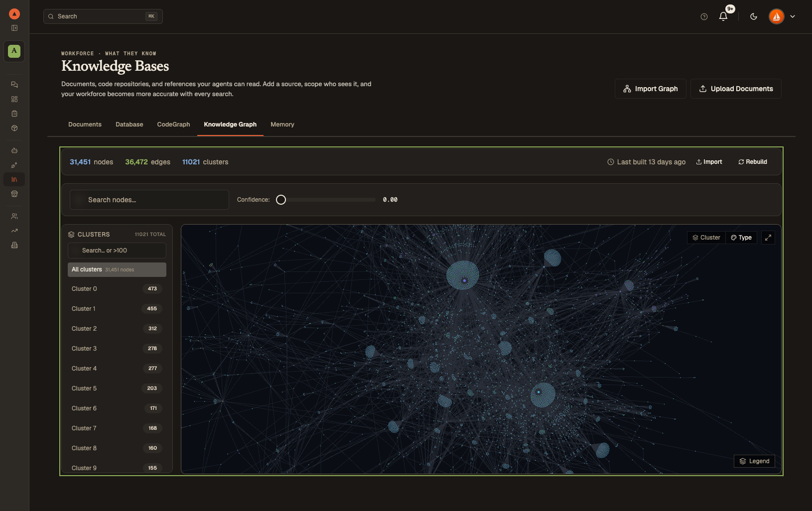Select the highlighted library books sidebar icon
Viewport: 812px width, 511px height.
click(x=14, y=179)
